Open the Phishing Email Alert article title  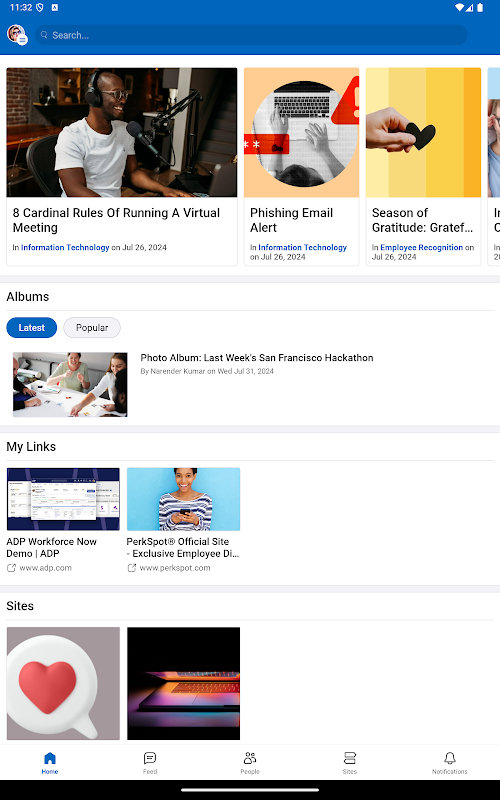tap(291, 220)
